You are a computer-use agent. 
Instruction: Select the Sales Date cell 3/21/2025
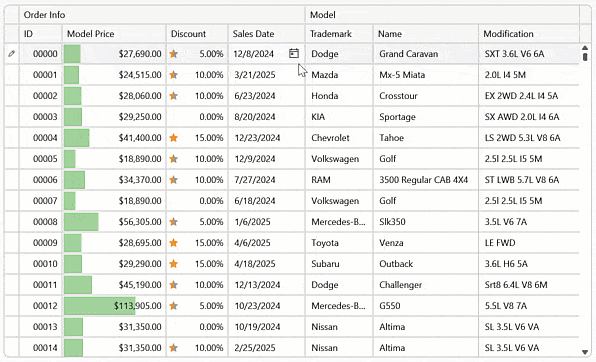pos(266,75)
